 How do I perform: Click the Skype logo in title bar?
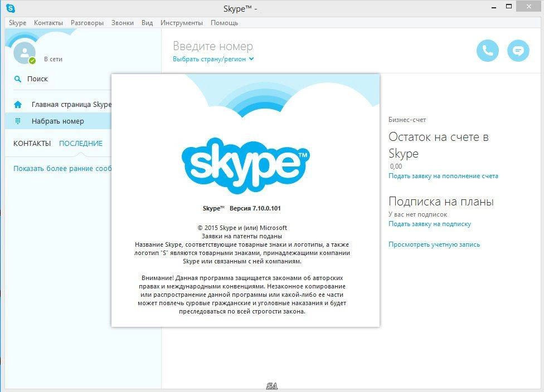point(11,8)
